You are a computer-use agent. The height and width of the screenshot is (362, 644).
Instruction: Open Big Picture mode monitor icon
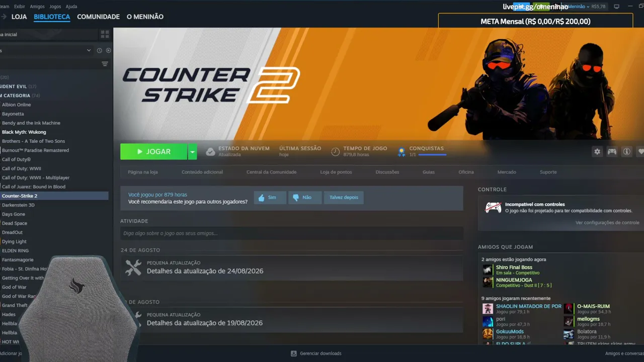[x=616, y=7]
